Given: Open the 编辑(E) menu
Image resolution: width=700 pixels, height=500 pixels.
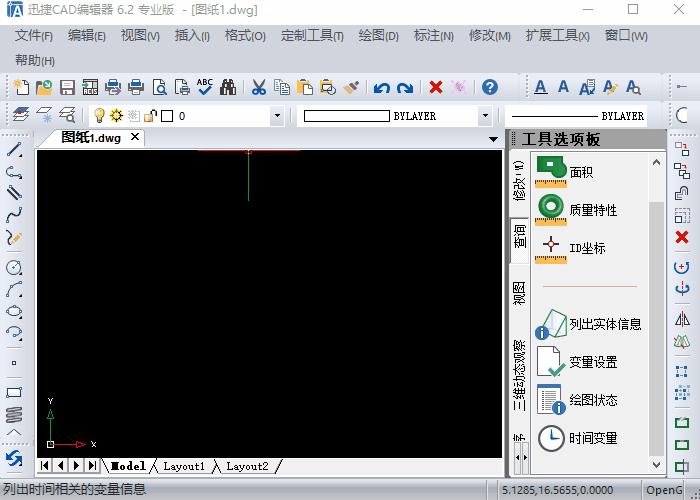Looking at the screenshot, I should [87, 35].
